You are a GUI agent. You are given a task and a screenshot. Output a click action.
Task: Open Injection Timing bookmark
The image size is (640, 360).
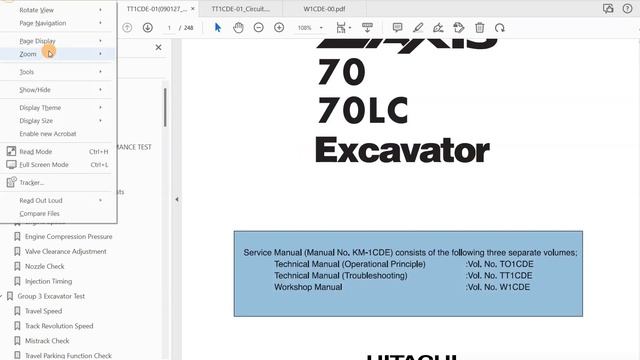[48, 281]
